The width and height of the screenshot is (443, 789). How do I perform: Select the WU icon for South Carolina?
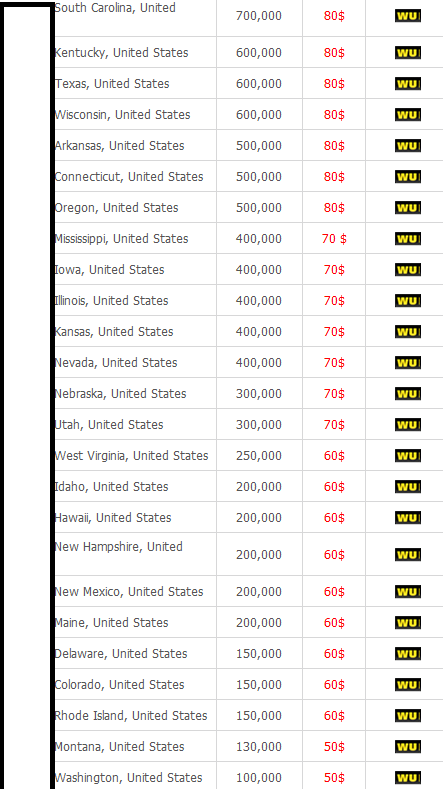408,16
